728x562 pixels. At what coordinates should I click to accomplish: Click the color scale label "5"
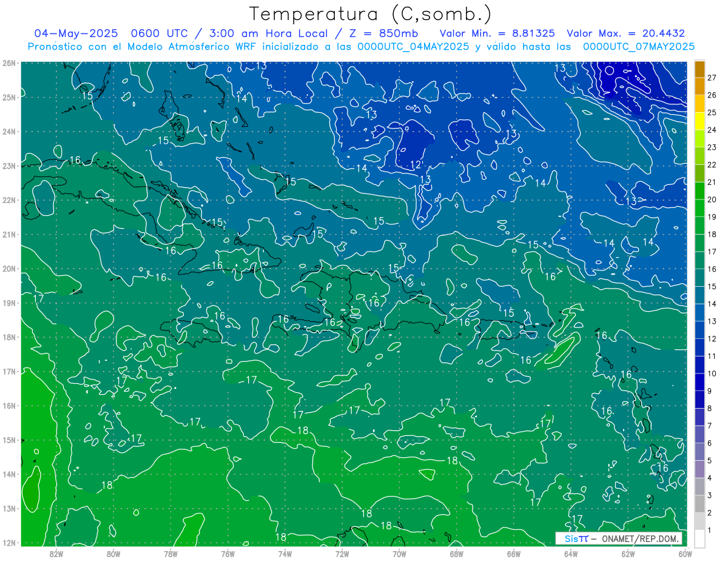tap(710, 461)
